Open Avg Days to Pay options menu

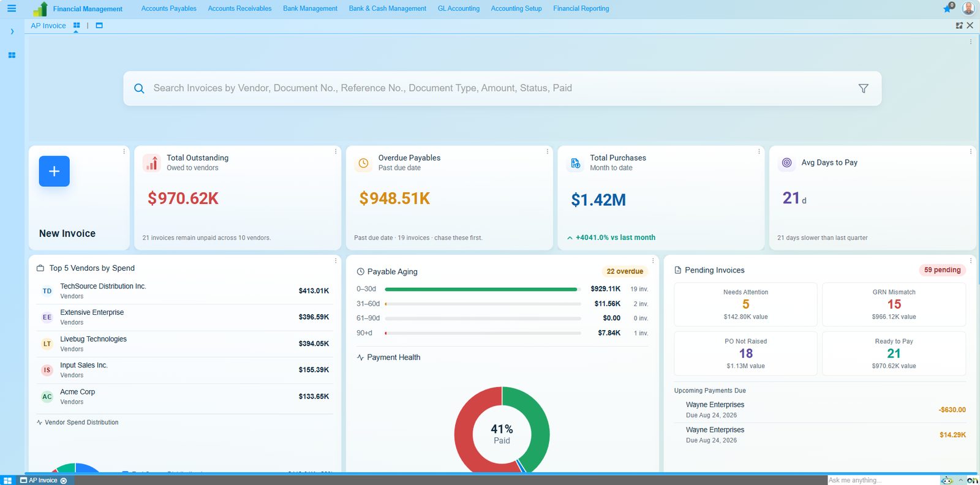point(971,151)
